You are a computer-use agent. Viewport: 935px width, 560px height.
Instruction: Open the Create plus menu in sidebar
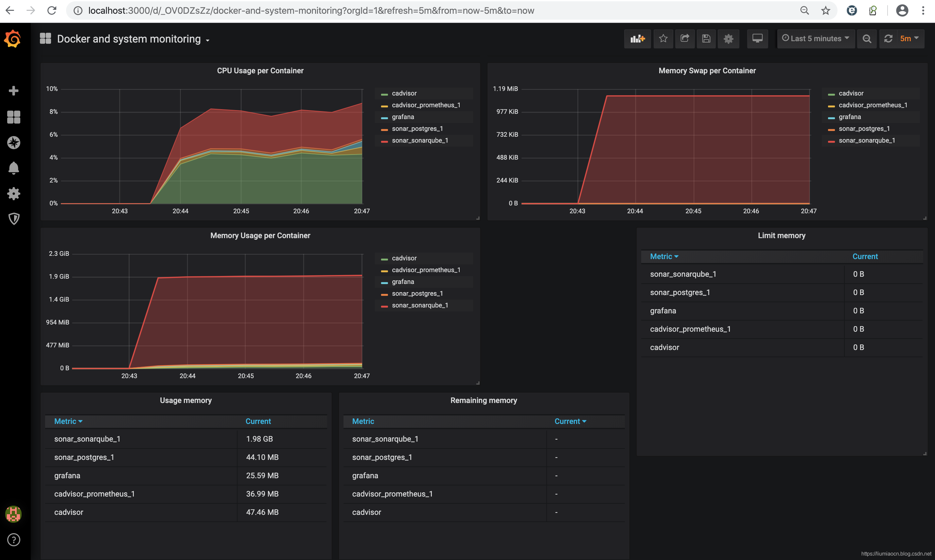(x=14, y=91)
